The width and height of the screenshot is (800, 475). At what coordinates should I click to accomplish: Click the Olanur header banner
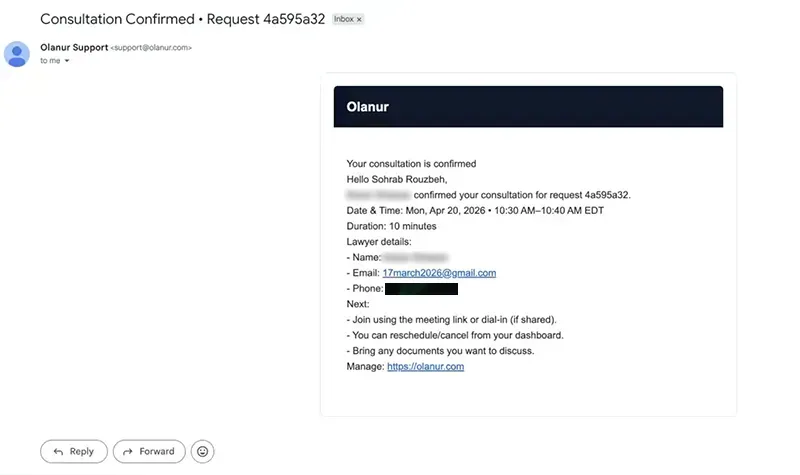(x=528, y=107)
